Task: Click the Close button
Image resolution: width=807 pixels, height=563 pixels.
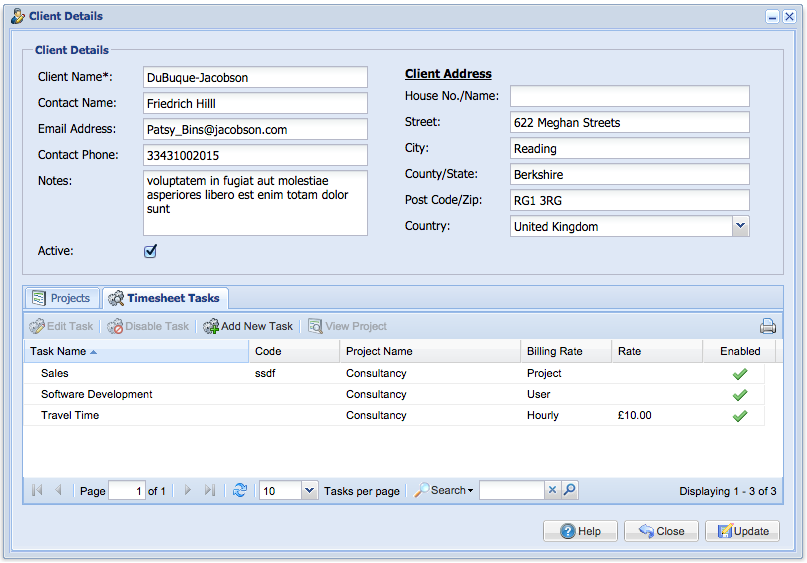Action: click(661, 531)
